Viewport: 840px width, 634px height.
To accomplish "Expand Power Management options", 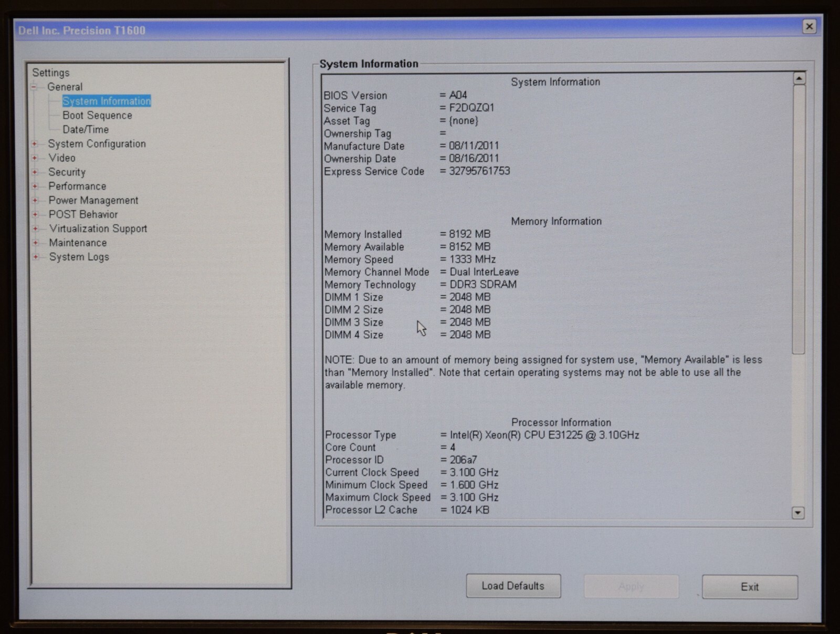I will [x=35, y=201].
